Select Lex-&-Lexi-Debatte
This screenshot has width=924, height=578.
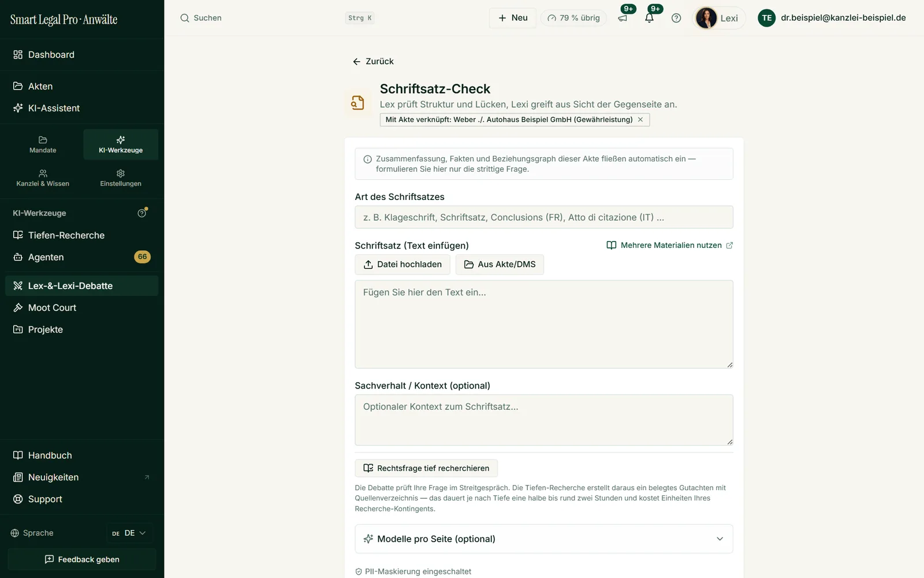click(82, 286)
